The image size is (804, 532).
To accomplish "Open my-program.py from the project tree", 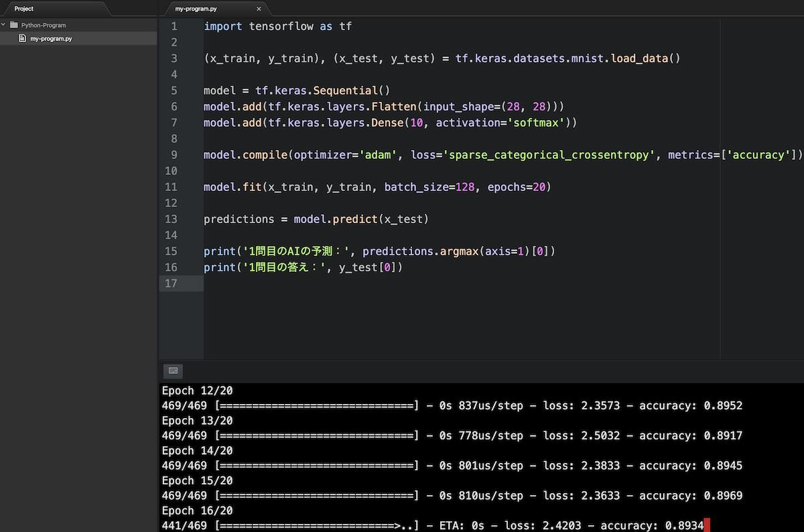I will (51, 39).
